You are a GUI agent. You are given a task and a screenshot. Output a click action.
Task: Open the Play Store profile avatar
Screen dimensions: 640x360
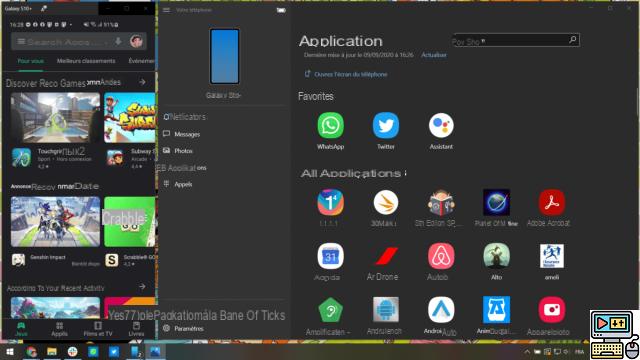pos(136,41)
